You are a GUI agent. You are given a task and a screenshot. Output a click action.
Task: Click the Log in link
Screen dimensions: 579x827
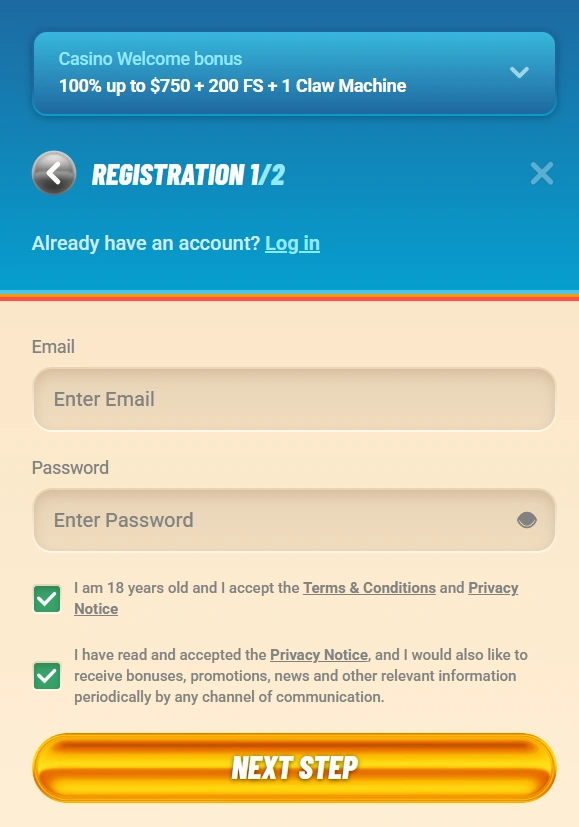point(292,243)
